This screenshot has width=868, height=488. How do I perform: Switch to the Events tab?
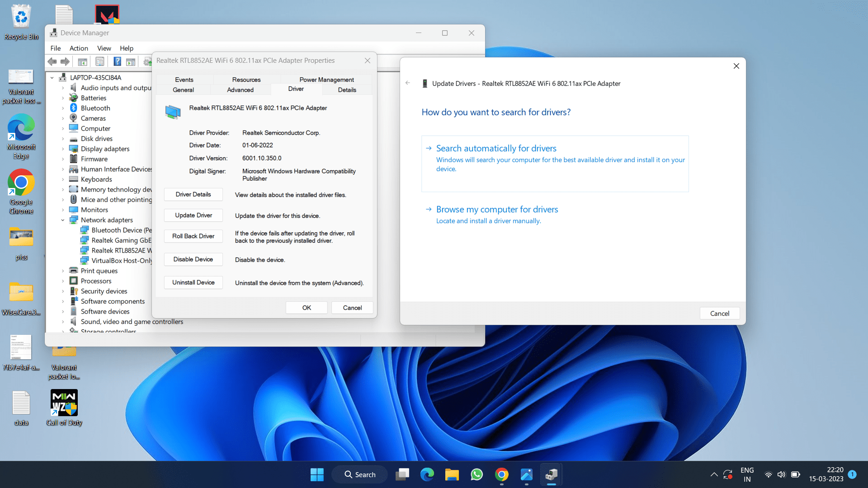tap(184, 80)
